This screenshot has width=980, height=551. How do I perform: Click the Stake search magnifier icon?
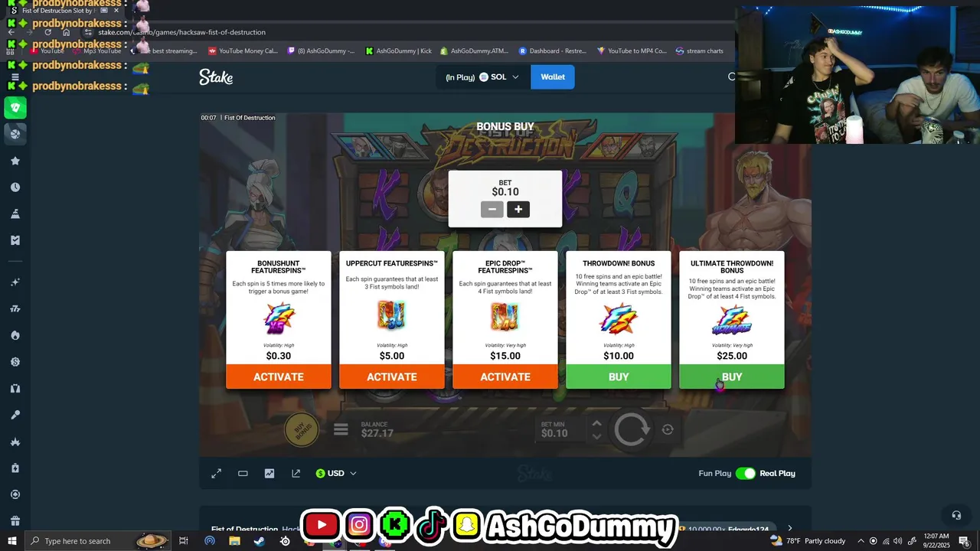point(731,77)
